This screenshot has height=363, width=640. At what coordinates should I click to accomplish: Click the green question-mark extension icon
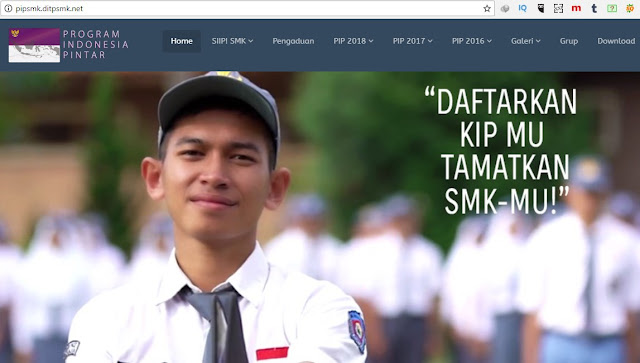[612, 8]
